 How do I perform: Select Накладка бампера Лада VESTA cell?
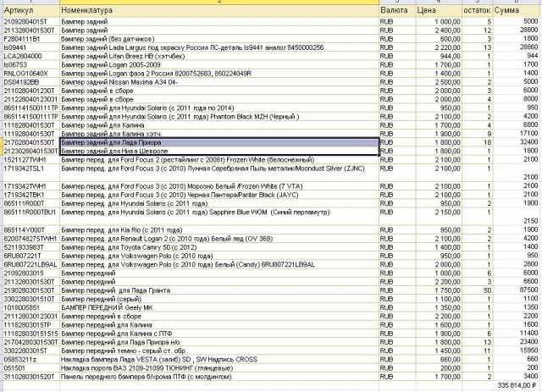219,360
